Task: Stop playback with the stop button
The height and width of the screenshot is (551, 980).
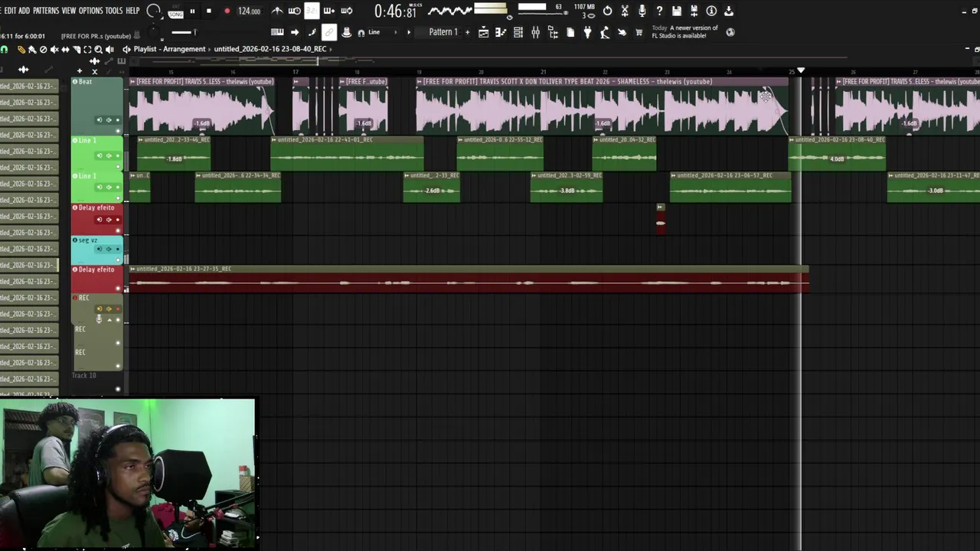Action: (x=208, y=11)
